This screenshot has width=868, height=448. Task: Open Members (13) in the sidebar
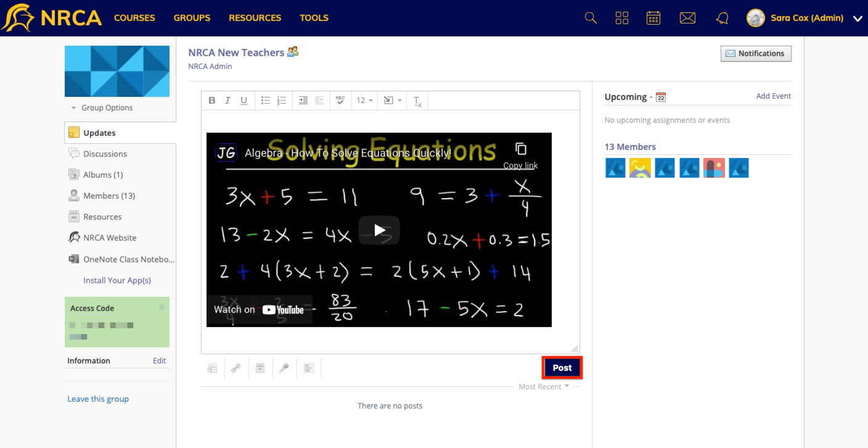109,196
